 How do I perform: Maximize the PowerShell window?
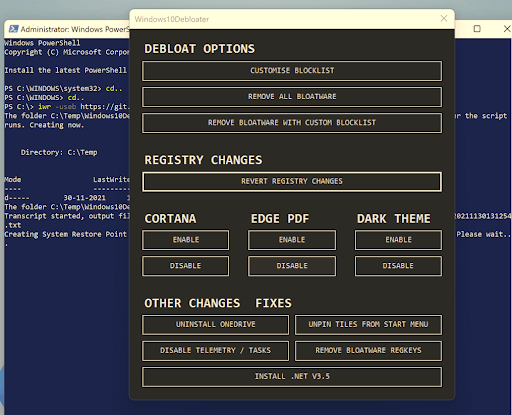[477, 29]
